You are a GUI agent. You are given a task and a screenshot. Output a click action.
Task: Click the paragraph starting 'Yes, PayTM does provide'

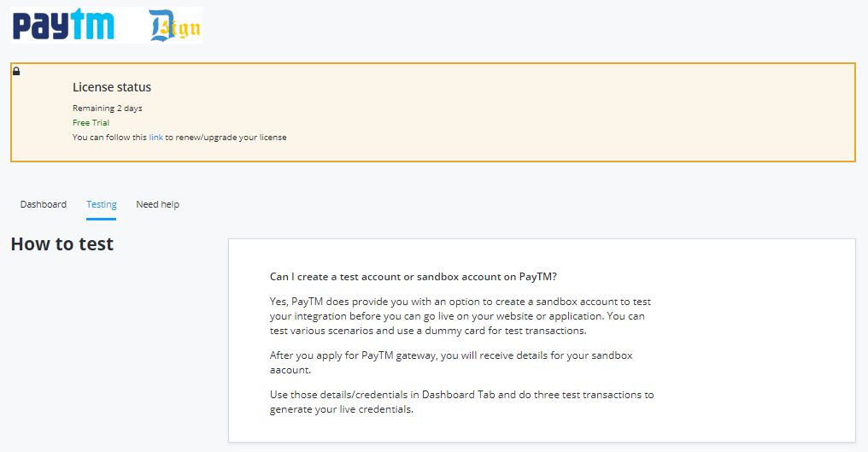(x=460, y=316)
